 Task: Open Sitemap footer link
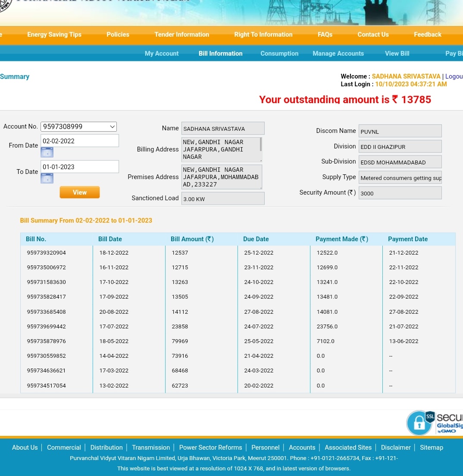pos(432,448)
